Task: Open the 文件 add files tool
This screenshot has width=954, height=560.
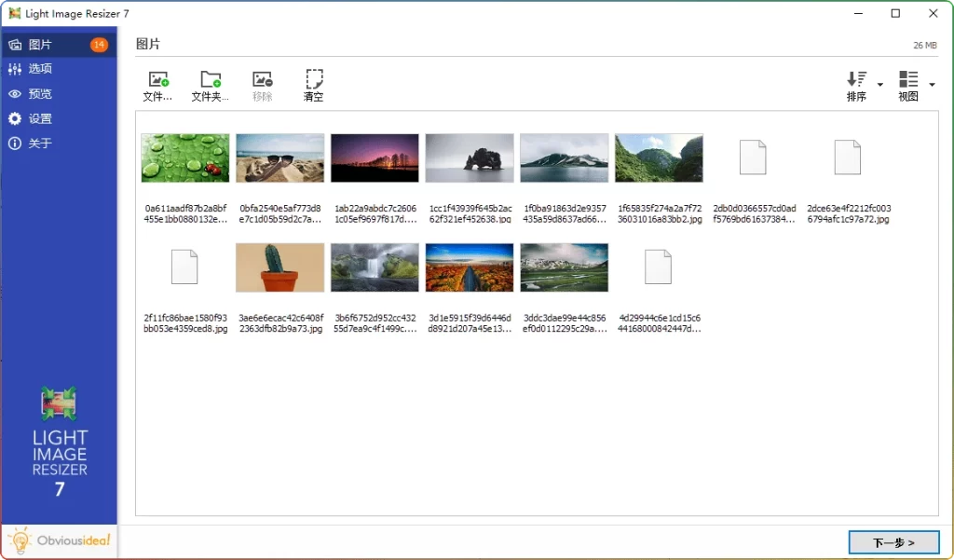Action: (x=157, y=84)
